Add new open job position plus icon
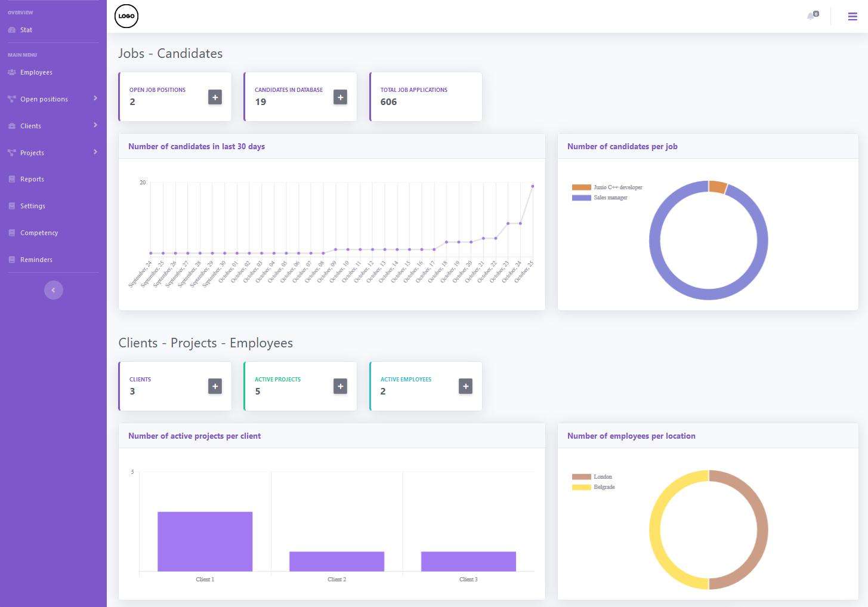 point(215,97)
